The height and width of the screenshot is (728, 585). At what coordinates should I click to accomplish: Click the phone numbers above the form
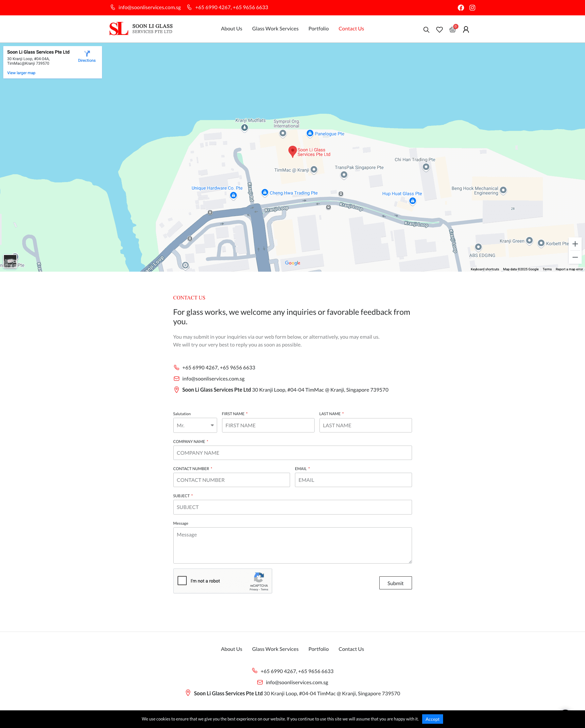point(218,367)
